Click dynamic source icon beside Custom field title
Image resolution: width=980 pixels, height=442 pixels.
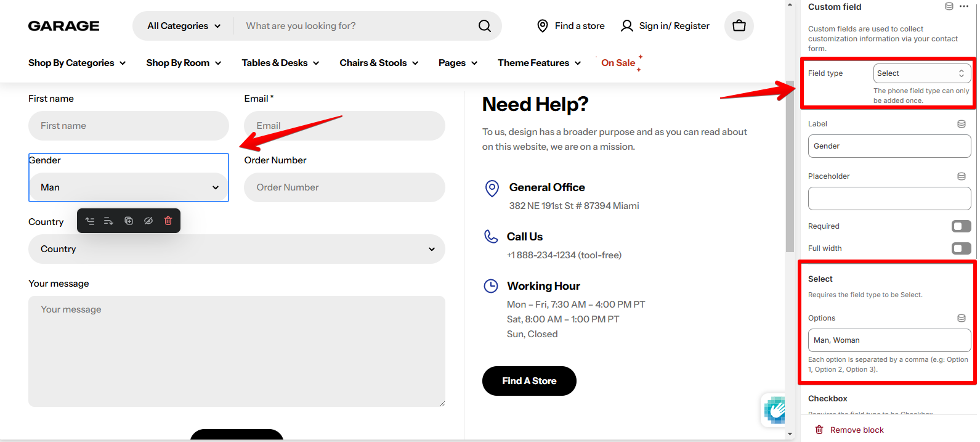[x=949, y=6]
